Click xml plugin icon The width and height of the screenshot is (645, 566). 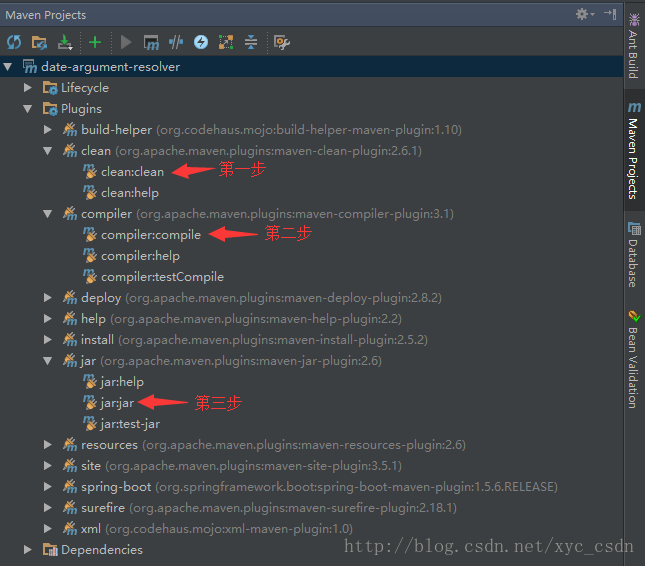(70, 529)
